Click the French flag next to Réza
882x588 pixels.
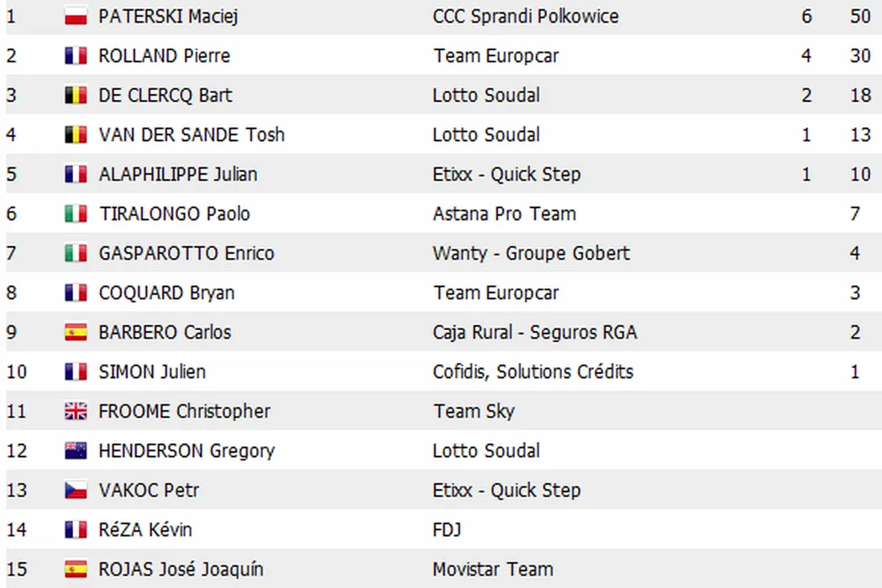(x=76, y=530)
